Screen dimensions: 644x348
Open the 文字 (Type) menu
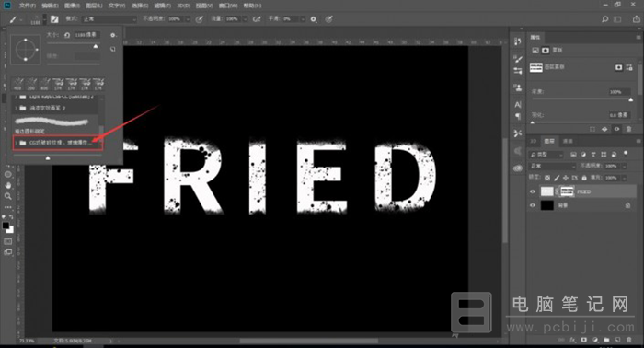click(117, 6)
